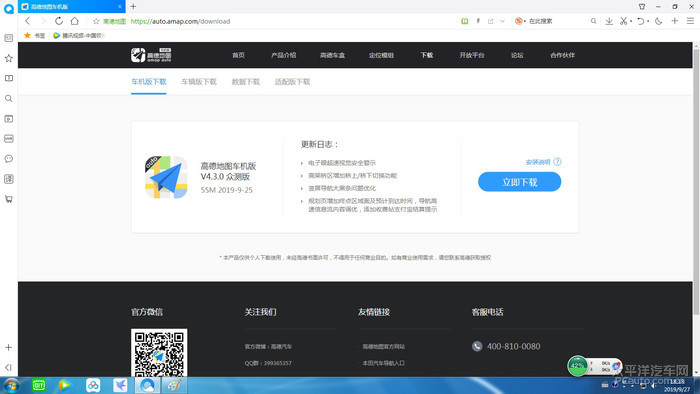Open the browser home page
This screenshot has height=394, width=700.
tap(75, 21)
